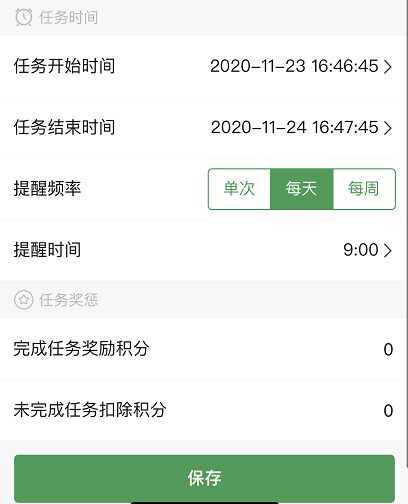Edit the 完成任务奖励积分 value field
The width and height of the screenshot is (408, 504).
(x=388, y=349)
